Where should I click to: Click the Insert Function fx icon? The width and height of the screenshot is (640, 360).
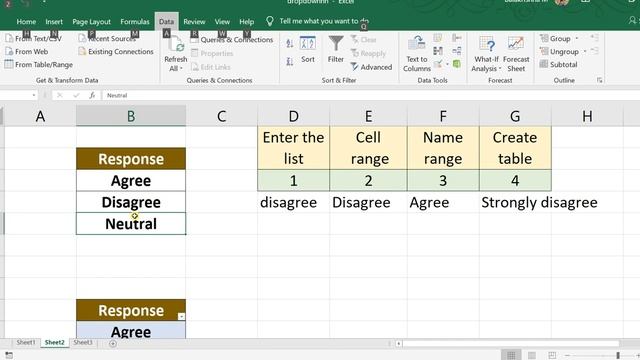pos(92,96)
